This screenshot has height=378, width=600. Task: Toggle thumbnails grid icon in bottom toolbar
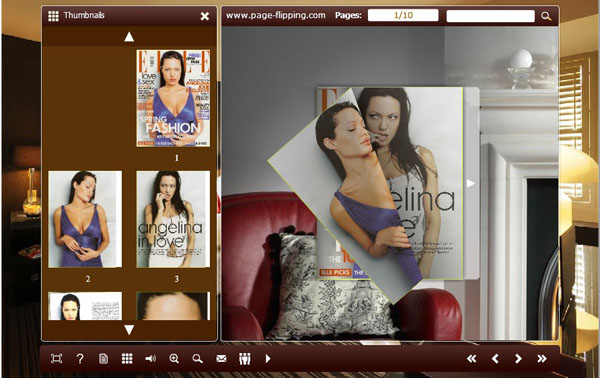pos(127,358)
